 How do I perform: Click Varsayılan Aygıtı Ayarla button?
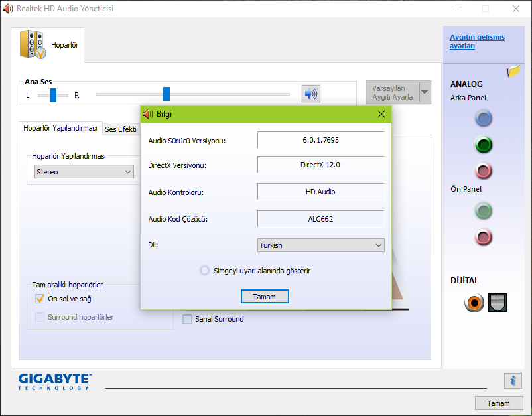[393, 92]
